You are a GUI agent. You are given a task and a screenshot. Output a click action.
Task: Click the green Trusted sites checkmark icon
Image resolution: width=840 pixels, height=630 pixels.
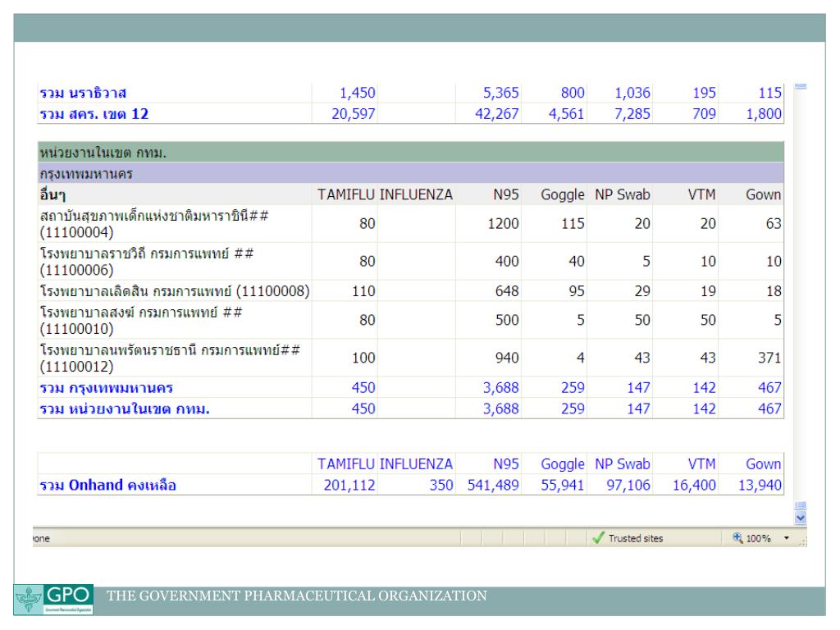(598, 538)
